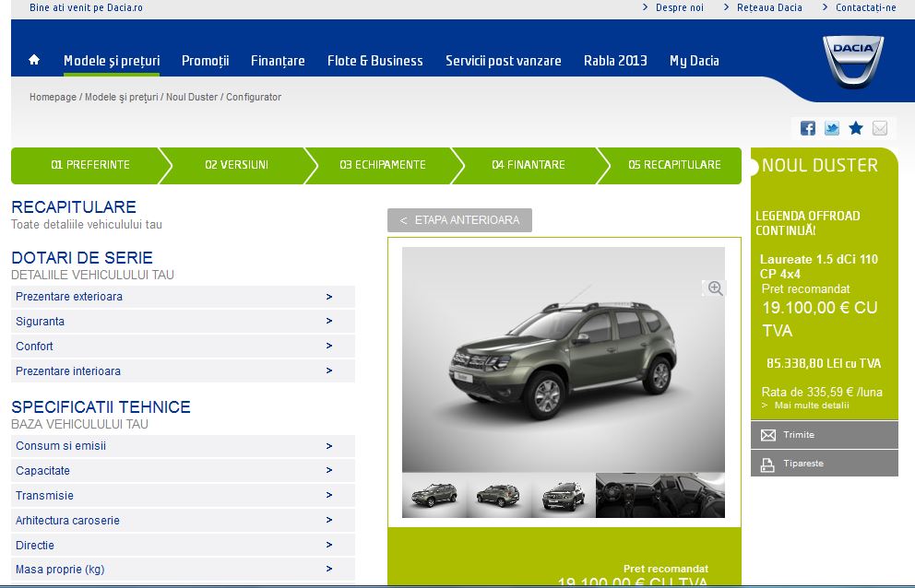915x588 pixels.
Task: Expand Directie section
Action: point(183,545)
